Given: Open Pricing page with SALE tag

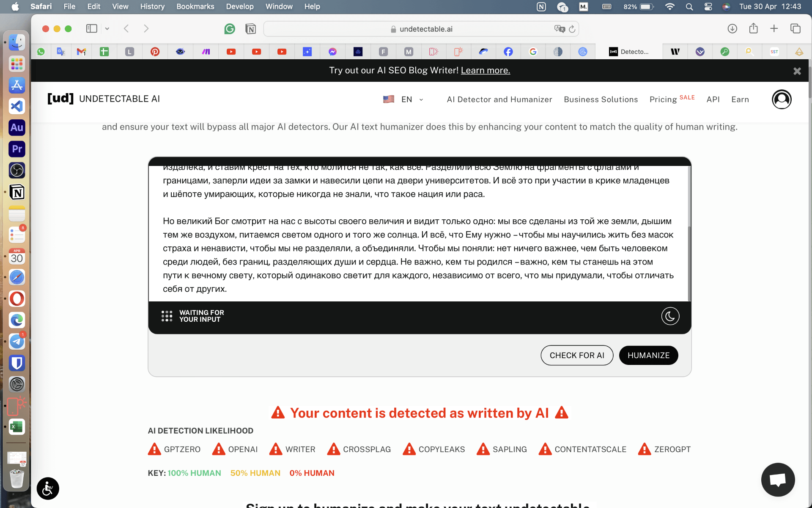Looking at the screenshot, I should tap(672, 99).
